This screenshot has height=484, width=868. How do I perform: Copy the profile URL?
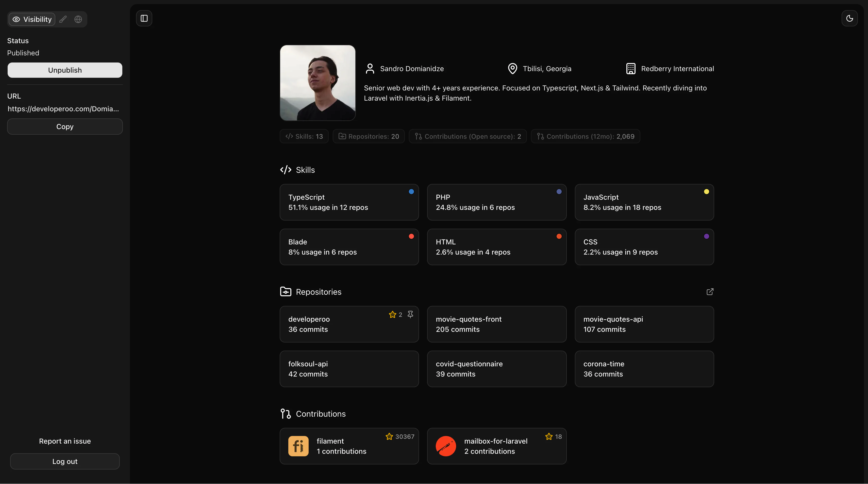(65, 127)
